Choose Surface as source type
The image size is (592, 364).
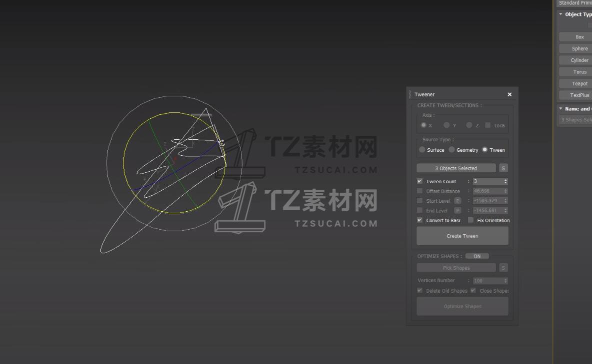422,150
